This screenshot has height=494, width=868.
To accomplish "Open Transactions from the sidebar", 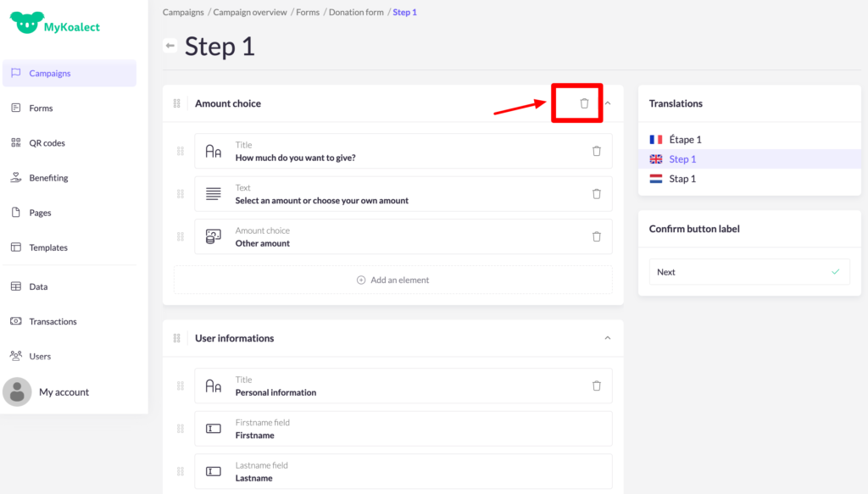I will [53, 322].
